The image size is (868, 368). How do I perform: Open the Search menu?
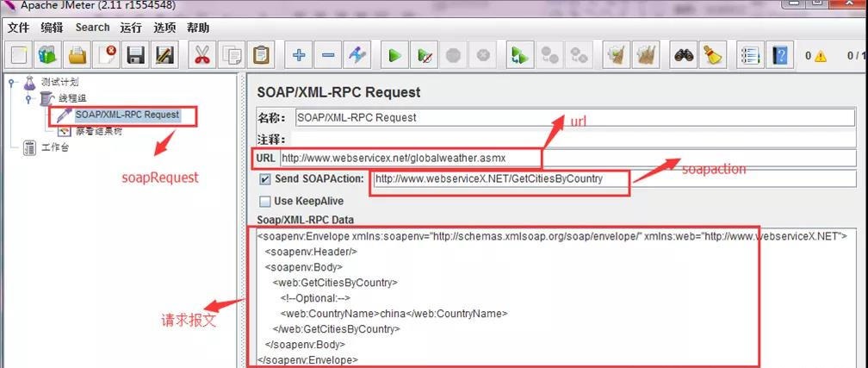tap(92, 28)
